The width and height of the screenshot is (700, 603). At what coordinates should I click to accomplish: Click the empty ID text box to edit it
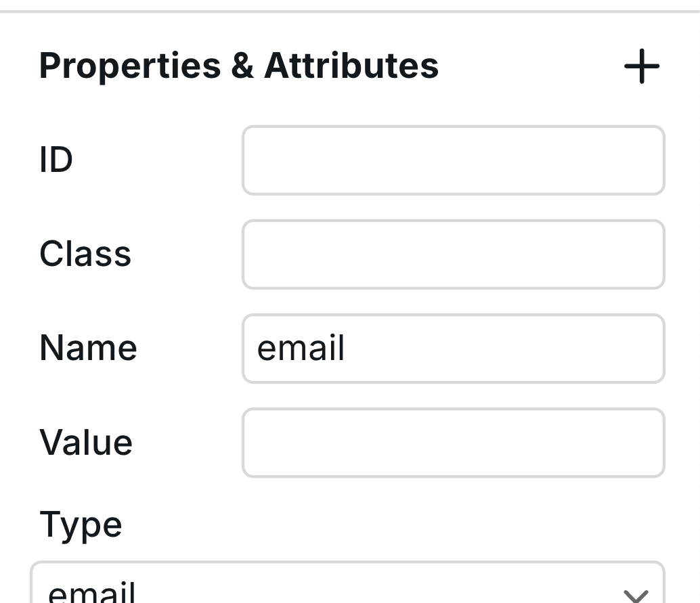[x=453, y=160]
